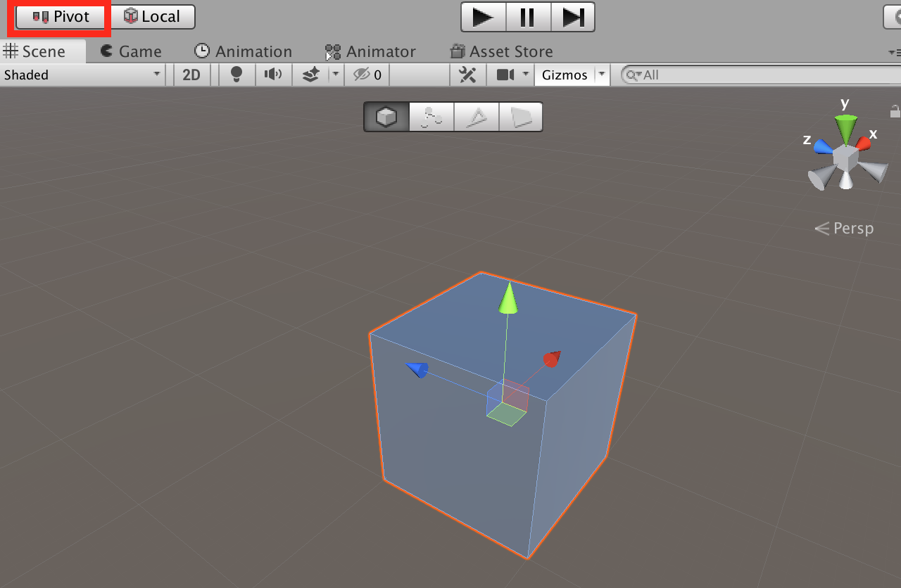Expand the effects dropdown arrow next to the skybox icon
Screen dimensions: 901x588
[x=336, y=75]
